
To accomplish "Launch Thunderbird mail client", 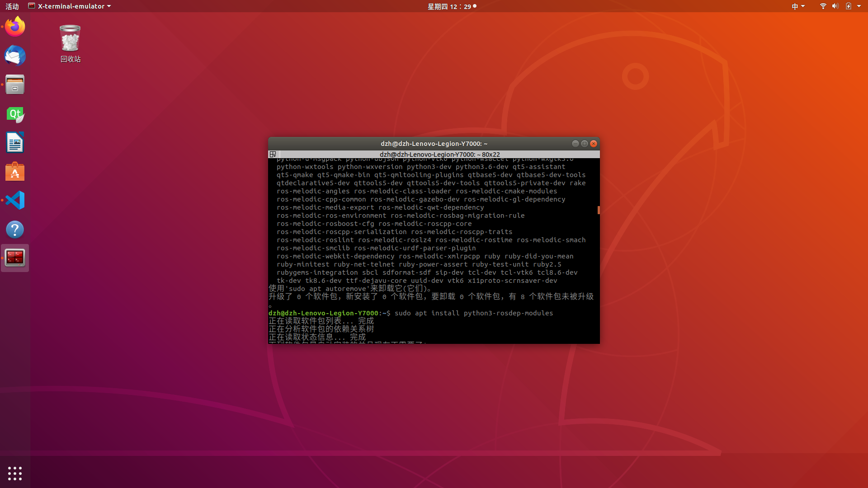I will pos(15,56).
